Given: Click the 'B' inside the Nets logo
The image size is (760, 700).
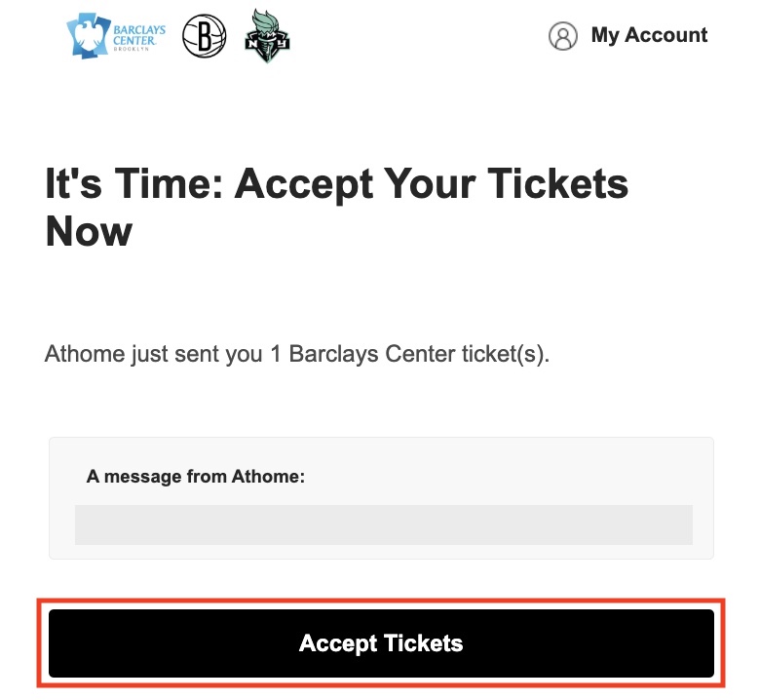Looking at the screenshot, I should click(x=205, y=36).
